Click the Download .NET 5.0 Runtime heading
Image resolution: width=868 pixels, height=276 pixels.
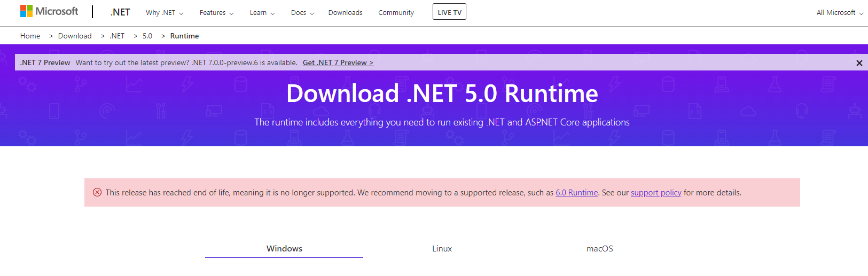(x=442, y=93)
